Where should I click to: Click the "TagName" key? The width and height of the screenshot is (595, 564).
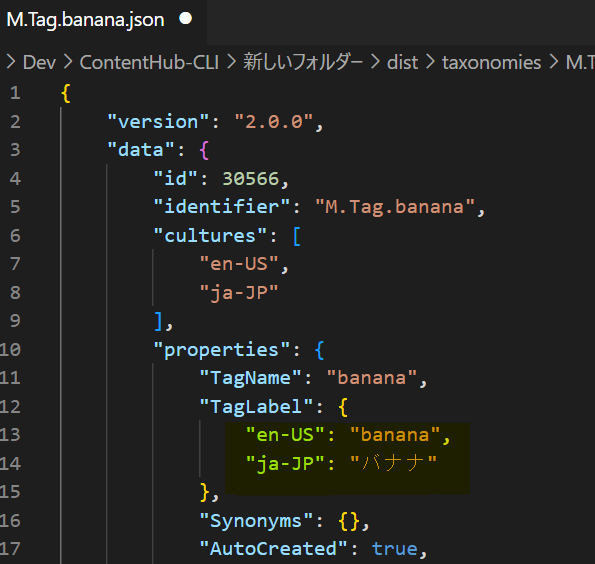pos(250,378)
